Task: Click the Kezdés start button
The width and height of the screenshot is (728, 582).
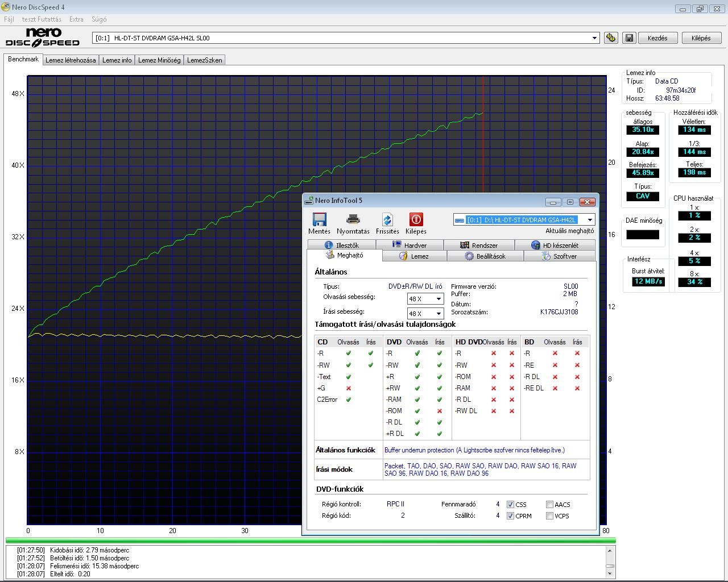Action: (657, 38)
